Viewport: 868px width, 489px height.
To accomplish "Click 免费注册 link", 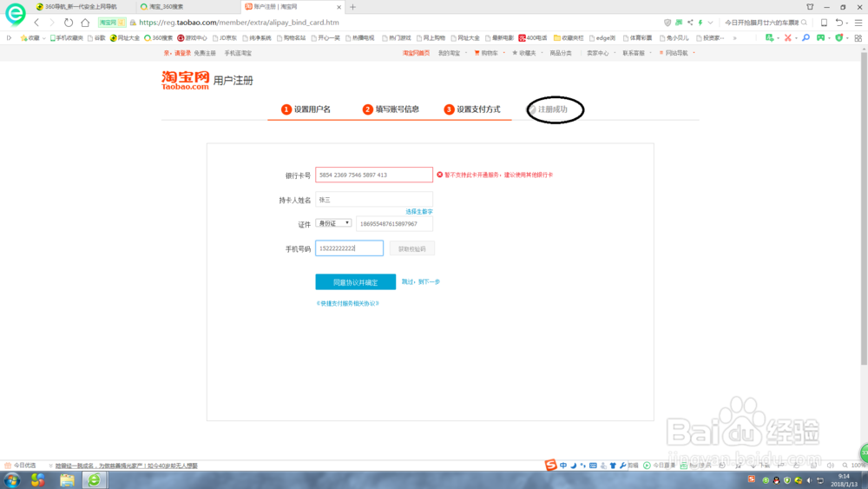I will point(205,53).
